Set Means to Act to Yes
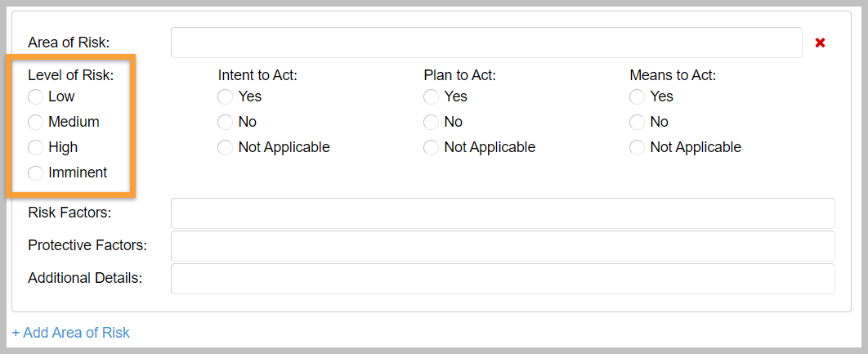The height and width of the screenshot is (354, 868). point(637,97)
